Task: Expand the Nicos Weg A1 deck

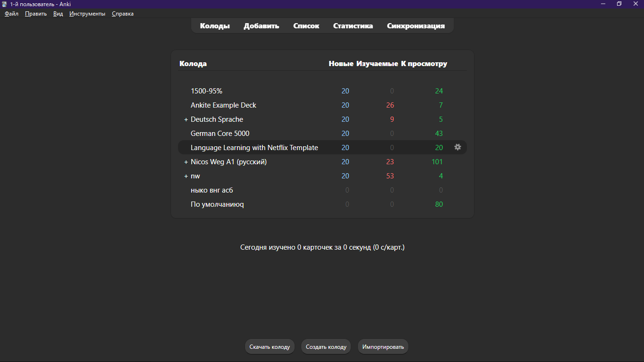Action: 186,162
